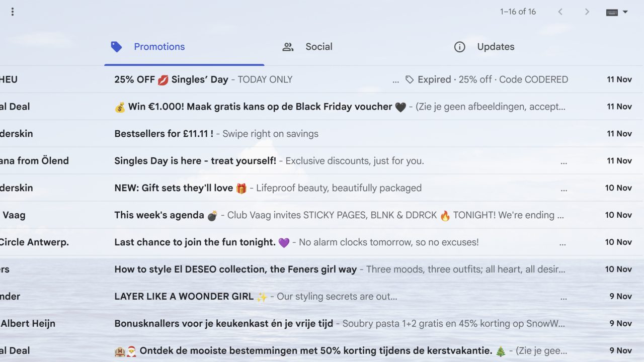Viewport: 644px width, 362px height.
Task: Open the "1–16 of 16" message count menu
Action: (x=518, y=12)
